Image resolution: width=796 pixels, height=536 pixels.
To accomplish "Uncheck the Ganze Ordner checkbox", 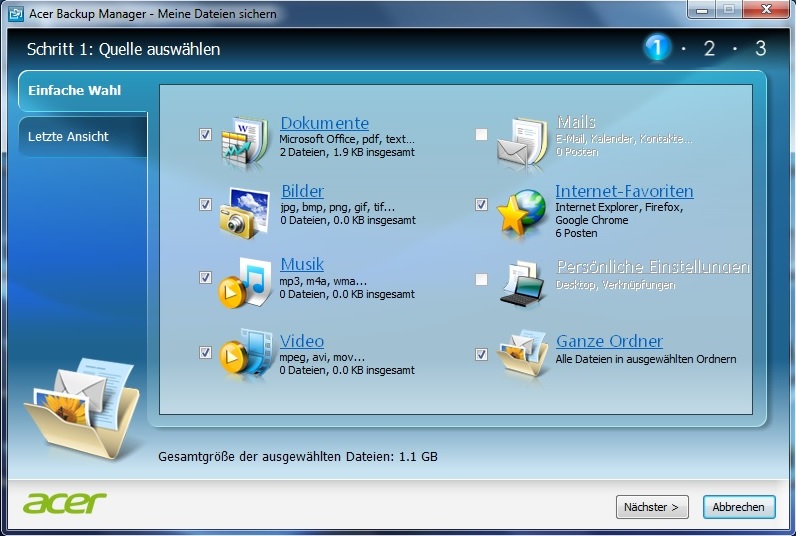I will (x=481, y=354).
